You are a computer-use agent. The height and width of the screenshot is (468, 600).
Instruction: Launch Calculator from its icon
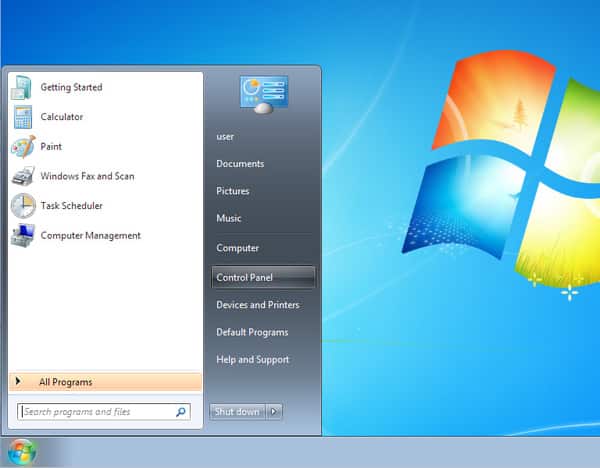click(23, 117)
